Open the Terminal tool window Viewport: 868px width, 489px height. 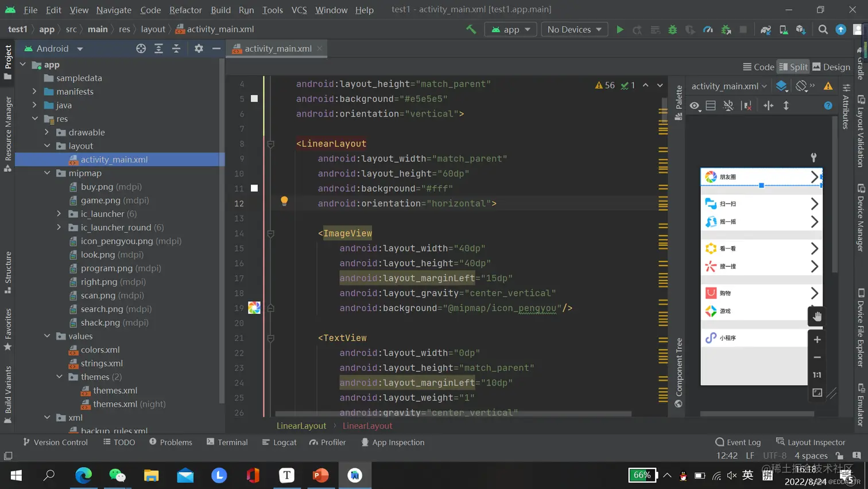227,442
